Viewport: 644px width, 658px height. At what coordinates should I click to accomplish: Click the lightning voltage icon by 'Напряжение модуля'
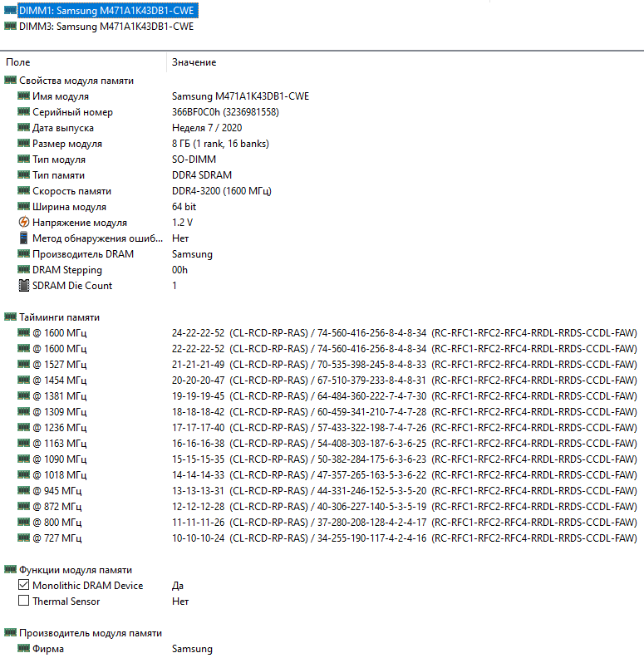[24, 222]
